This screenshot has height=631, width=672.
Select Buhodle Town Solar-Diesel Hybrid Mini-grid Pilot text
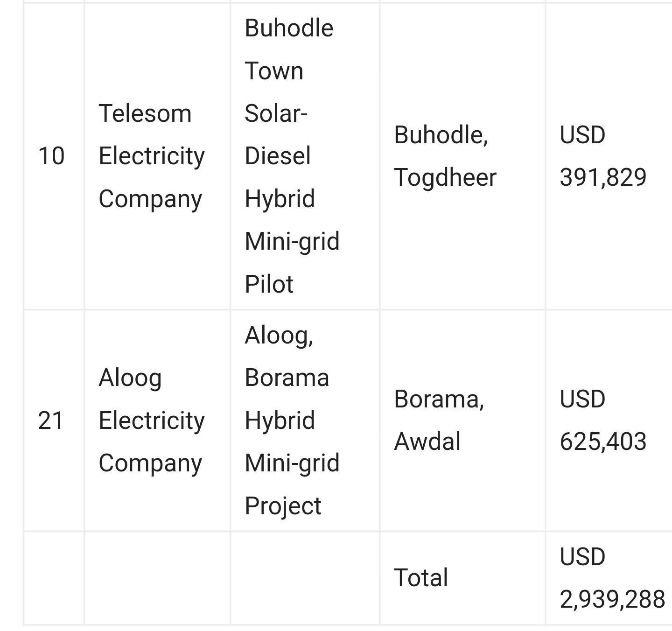(x=292, y=156)
